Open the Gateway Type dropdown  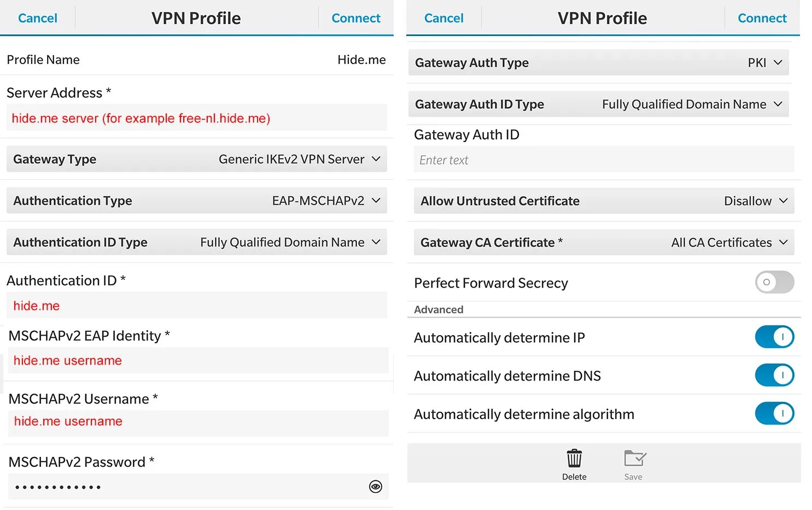coord(197,159)
